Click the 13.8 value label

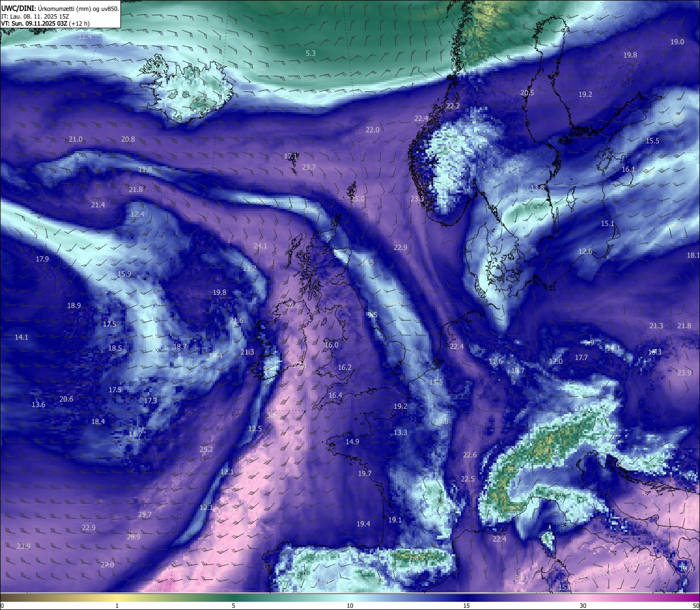537,188
